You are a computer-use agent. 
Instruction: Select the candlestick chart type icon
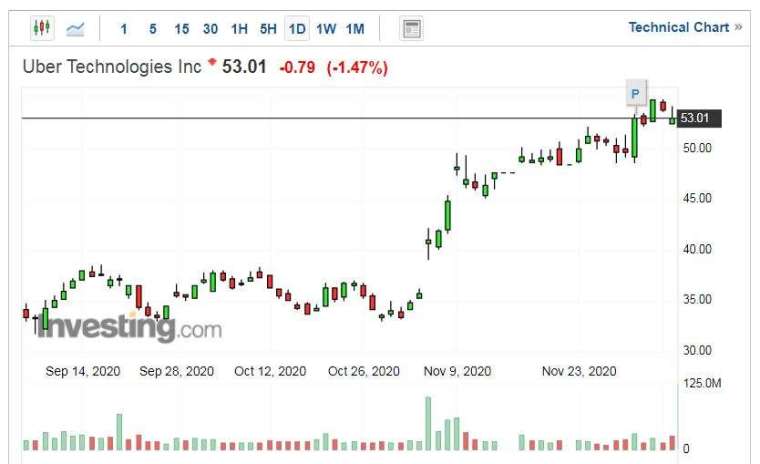[x=42, y=28]
